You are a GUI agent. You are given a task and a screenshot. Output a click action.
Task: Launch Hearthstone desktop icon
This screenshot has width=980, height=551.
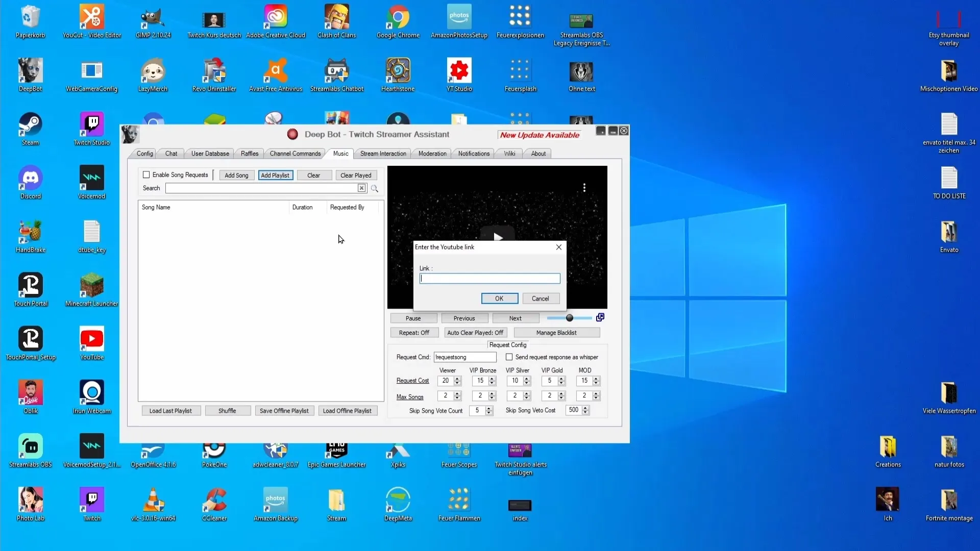click(398, 75)
